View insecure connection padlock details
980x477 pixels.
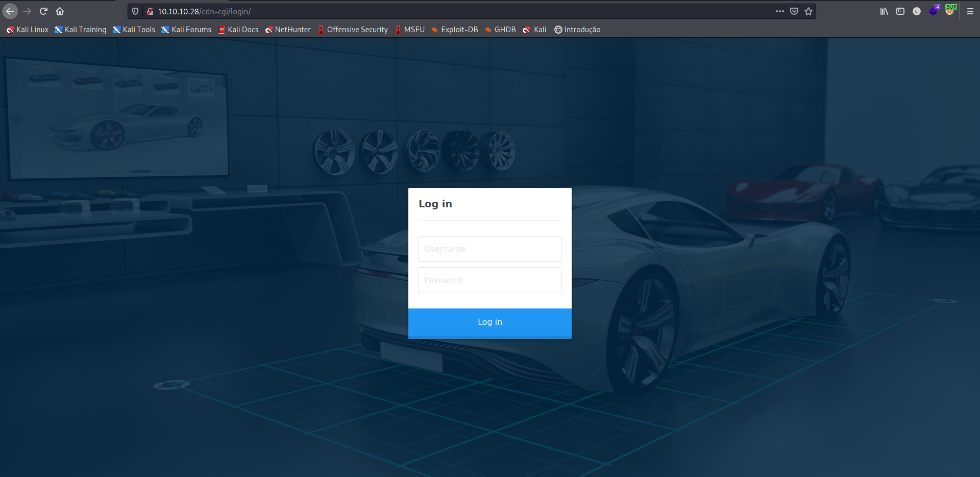click(x=150, y=11)
